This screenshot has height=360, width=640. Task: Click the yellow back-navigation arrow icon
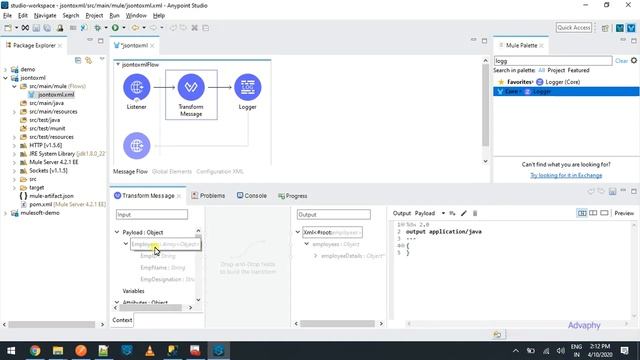135,28
